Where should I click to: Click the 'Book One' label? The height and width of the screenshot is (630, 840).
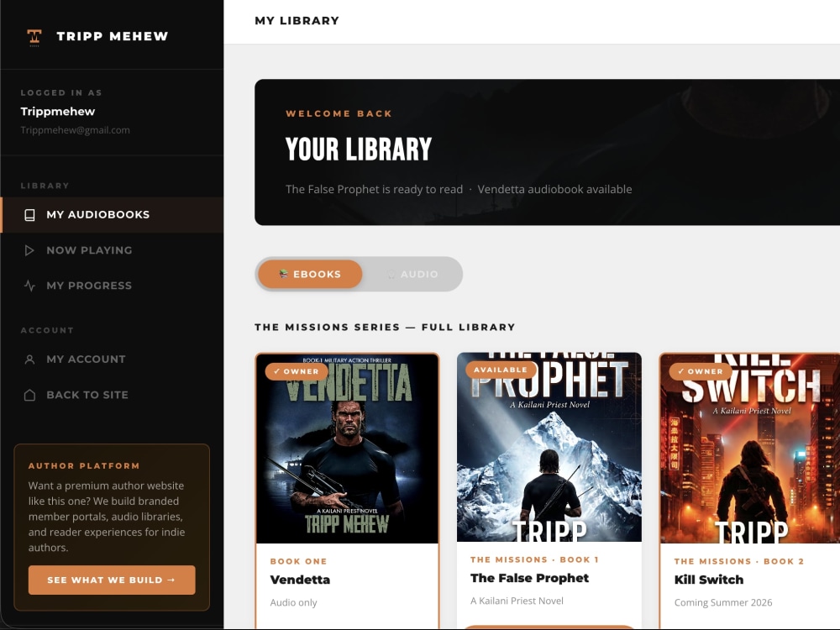298,561
